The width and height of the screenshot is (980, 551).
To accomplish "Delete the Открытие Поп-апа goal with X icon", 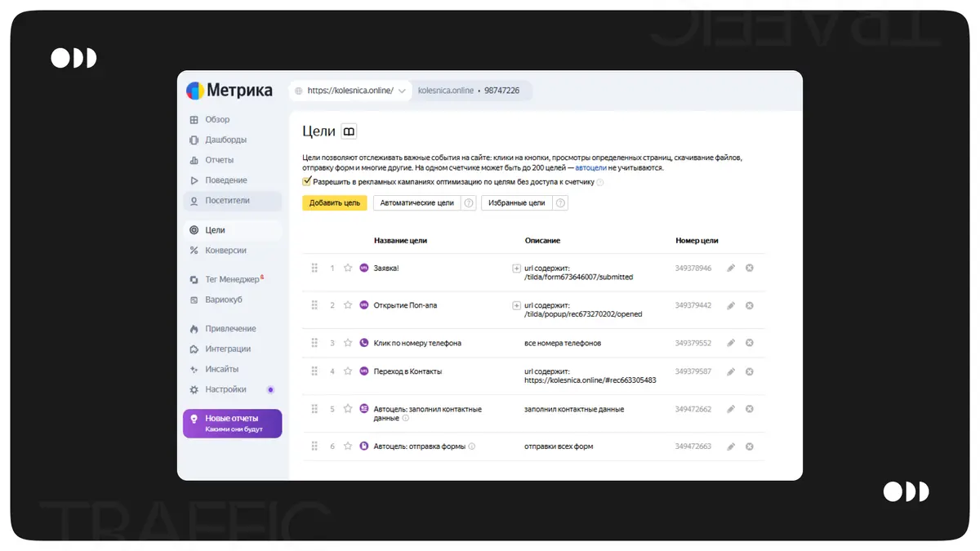I will pos(749,305).
